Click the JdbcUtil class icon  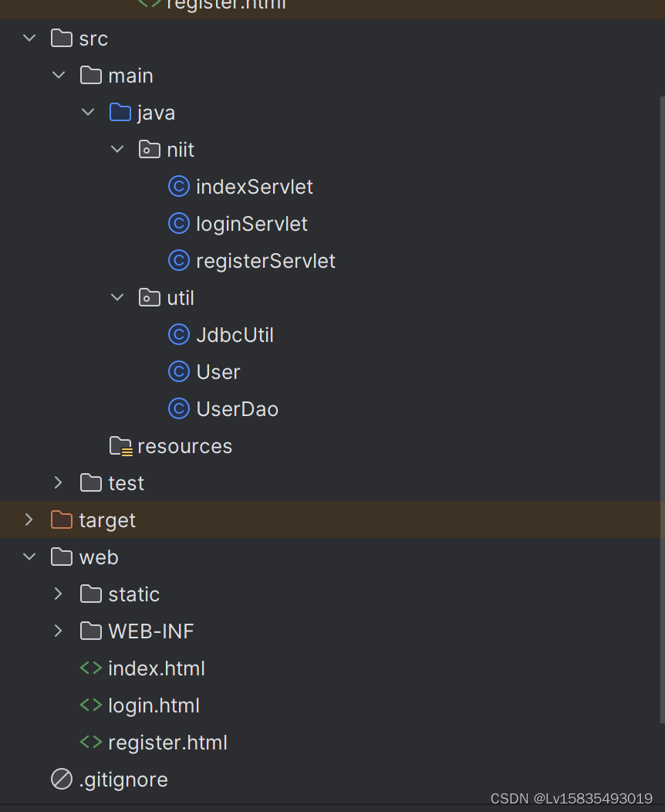[x=178, y=334]
